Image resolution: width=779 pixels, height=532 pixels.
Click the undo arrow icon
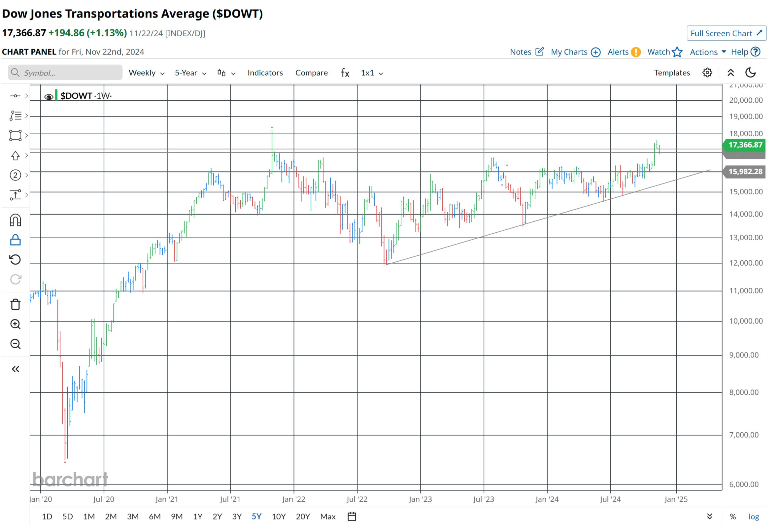[x=16, y=259]
